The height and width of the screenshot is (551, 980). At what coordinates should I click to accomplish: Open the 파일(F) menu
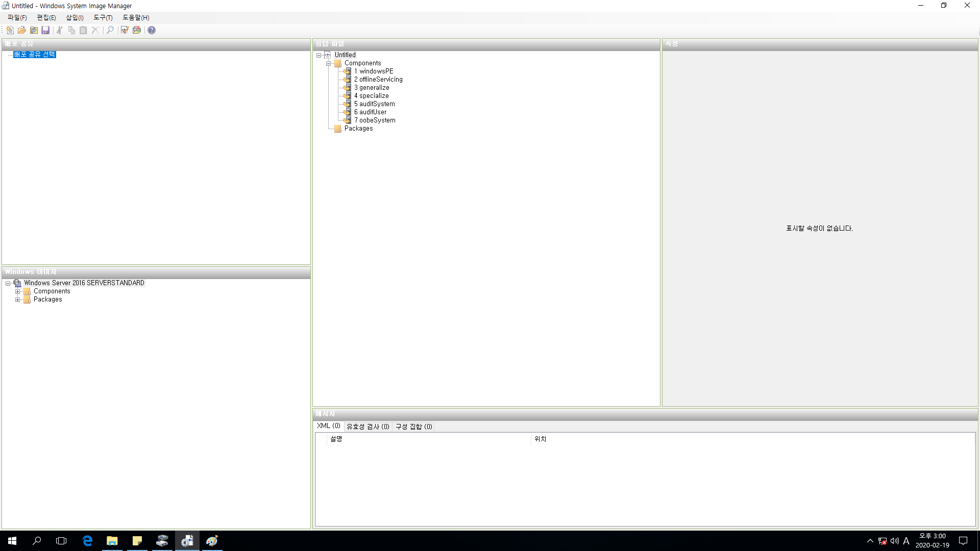coord(17,17)
